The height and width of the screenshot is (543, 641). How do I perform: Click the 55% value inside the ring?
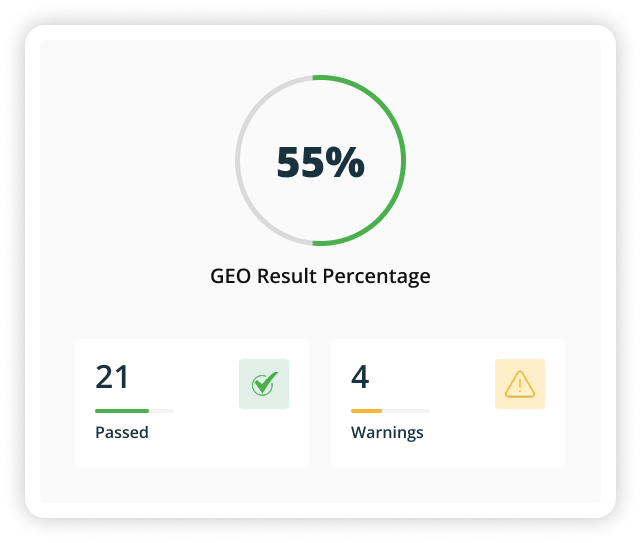(x=320, y=162)
